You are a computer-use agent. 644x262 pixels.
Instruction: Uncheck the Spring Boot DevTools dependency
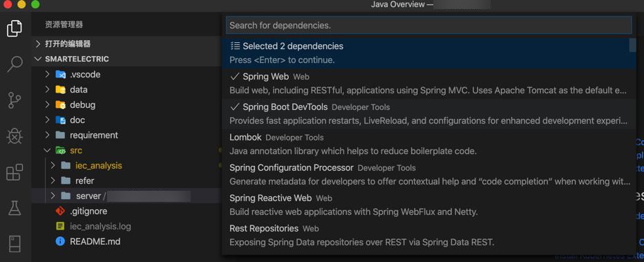(429, 114)
